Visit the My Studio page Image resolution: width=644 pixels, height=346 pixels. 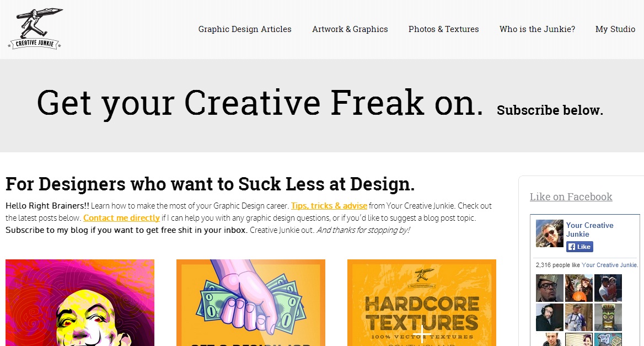click(615, 29)
